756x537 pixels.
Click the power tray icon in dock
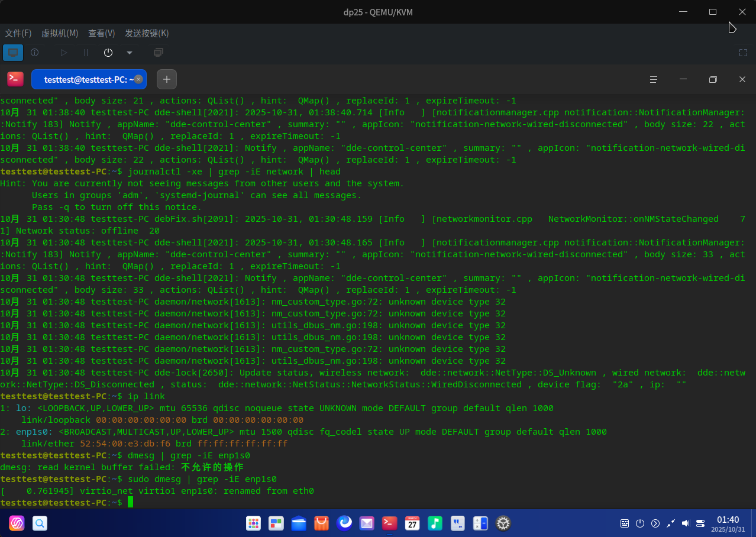point(640,523)
